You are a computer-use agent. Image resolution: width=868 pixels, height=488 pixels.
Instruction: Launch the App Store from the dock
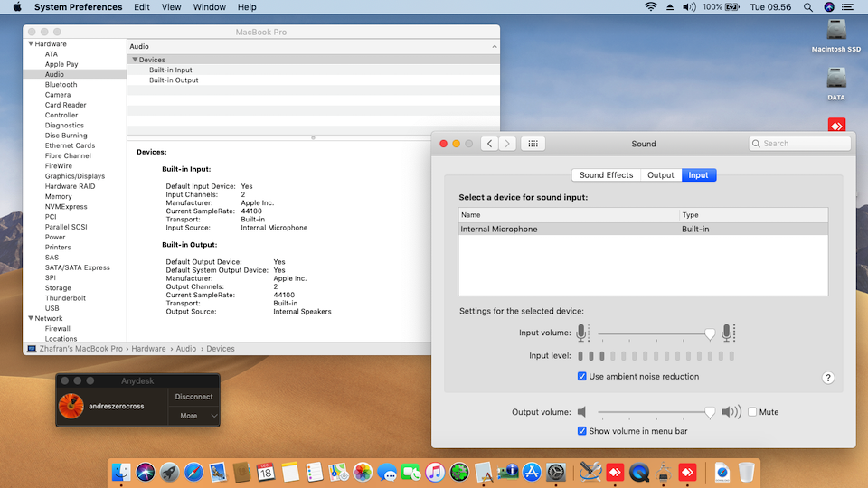(x=531, y=472)
